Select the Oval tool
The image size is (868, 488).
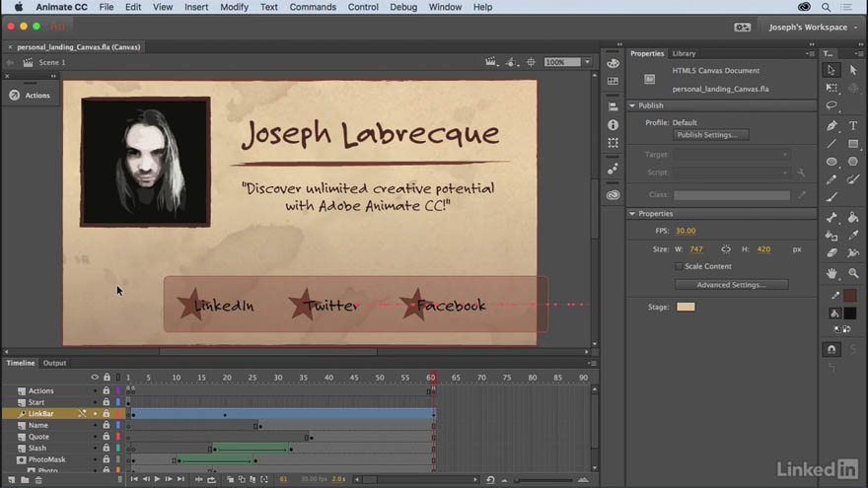[832, 162]
